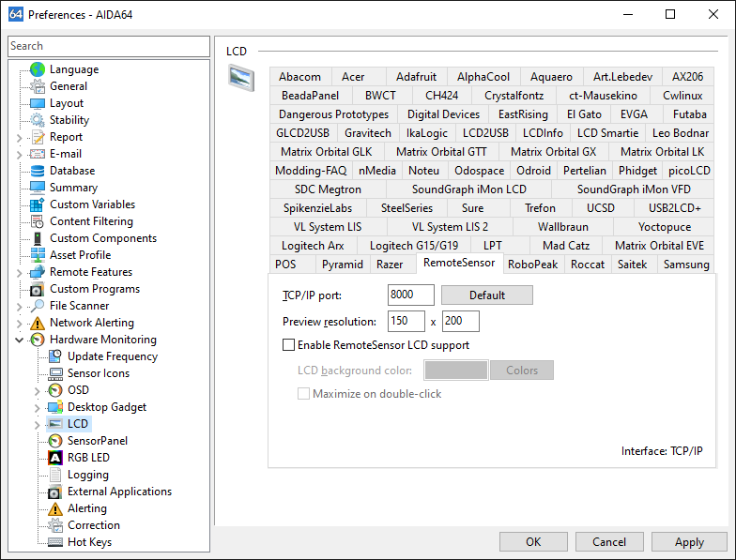Expand the Desktop Gadget node
Image resolution: width=736 pixels, height=560 pixels.
coord(38,408)
